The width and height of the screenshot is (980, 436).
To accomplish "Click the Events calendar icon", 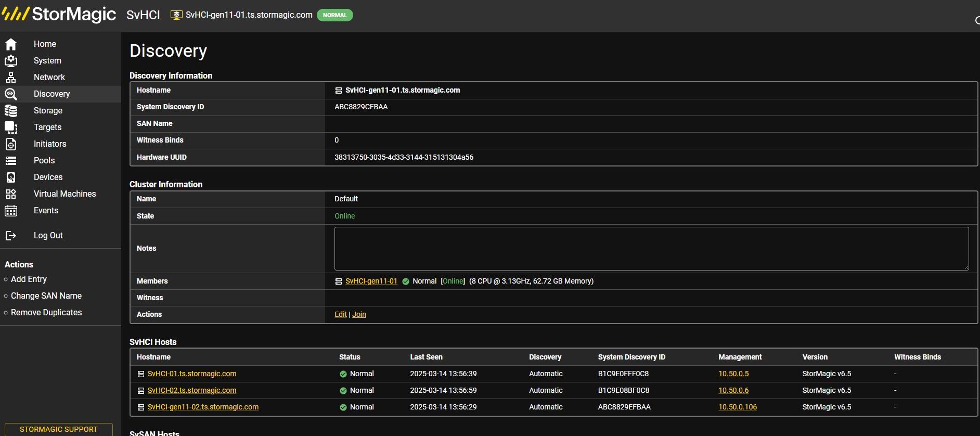I will pos(11,211).
